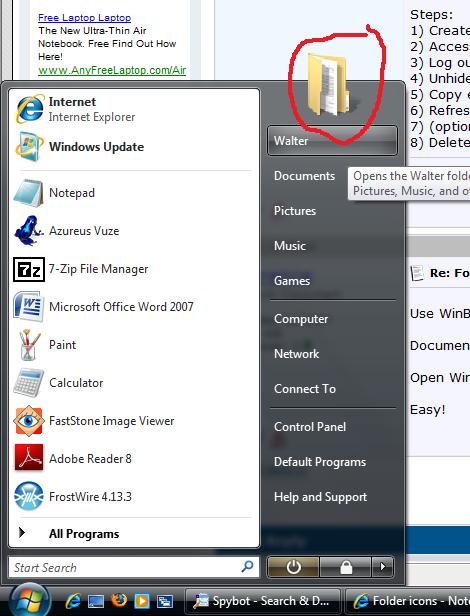Click the user folder picture icon
The height and width of the screenshot is (616, 470).
click(x=329, y=85)
